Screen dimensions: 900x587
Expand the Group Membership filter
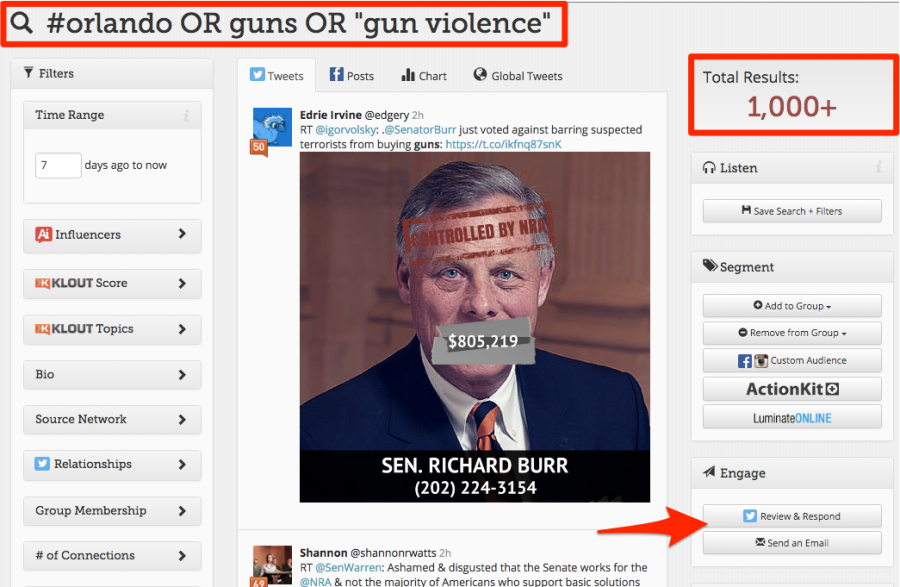pyautogui.click(x=112, y=511)
